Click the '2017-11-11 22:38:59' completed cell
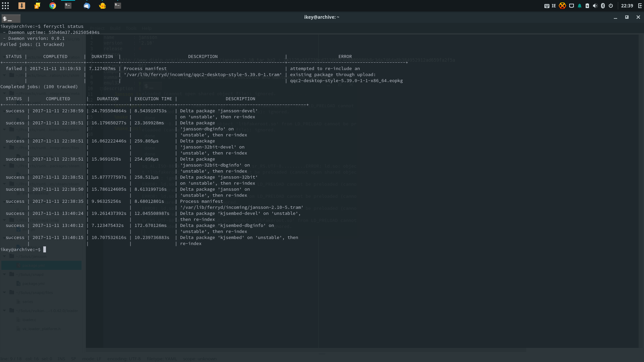The width and height of the screenshot is (644, 362). click(58, 111)
